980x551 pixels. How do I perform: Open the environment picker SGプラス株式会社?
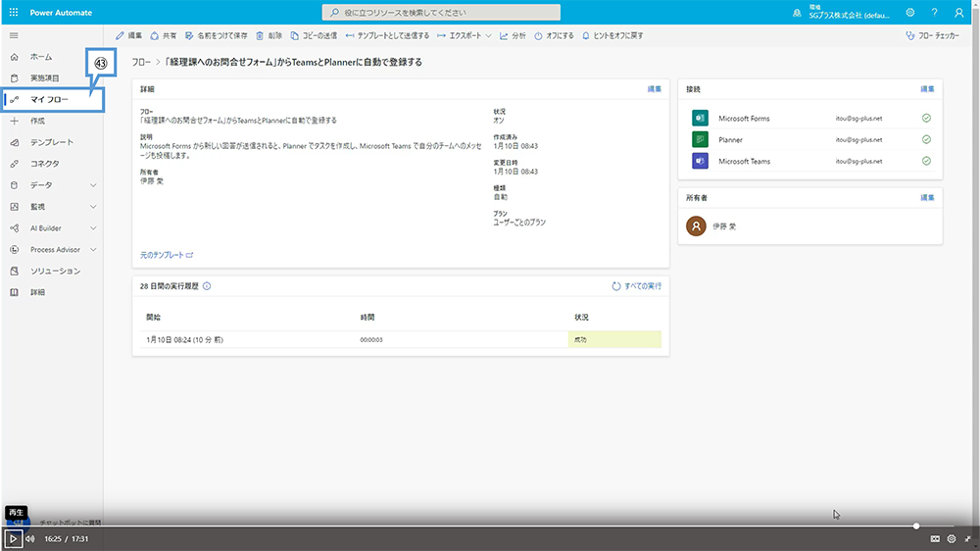click(849, 12)
